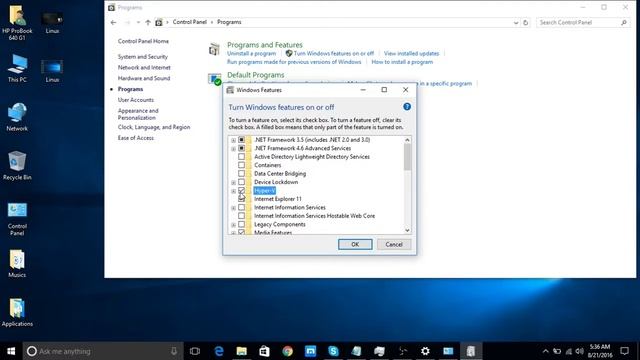640x360 pixels.
Task: Open the Musics desktop folder
Action: tap(17, 264)
